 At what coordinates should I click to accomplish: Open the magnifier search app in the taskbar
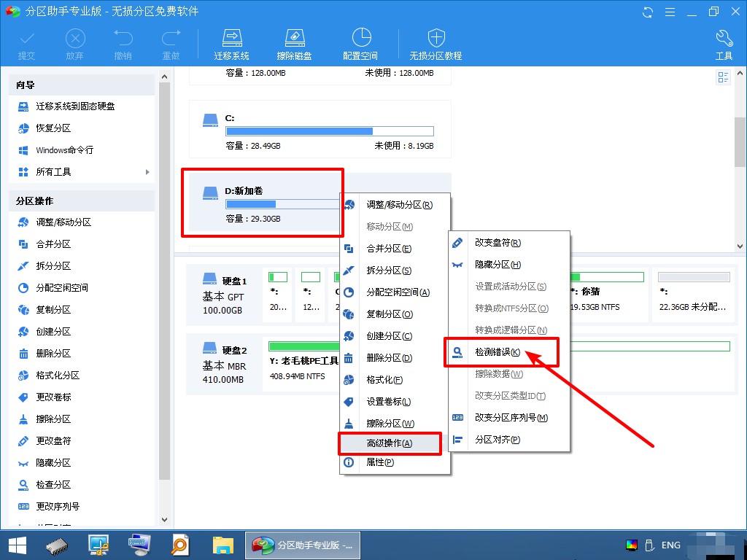point(181,545)
